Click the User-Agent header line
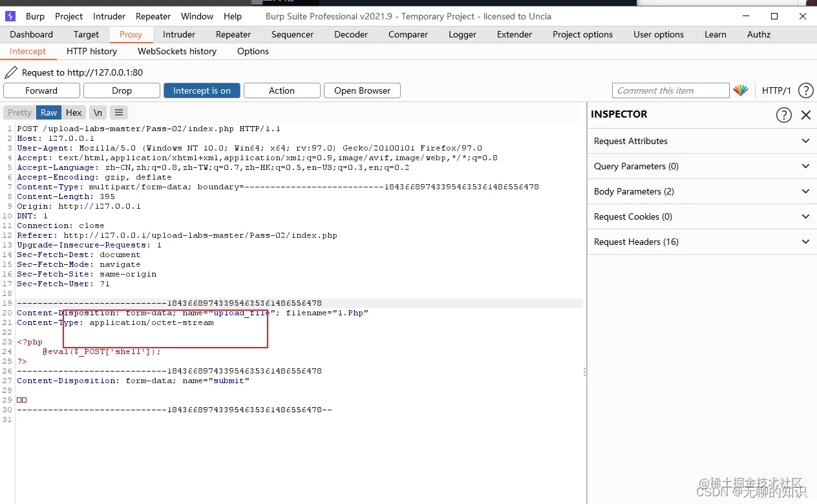Screen dimensions: 817x504 (x=249, y=148)
